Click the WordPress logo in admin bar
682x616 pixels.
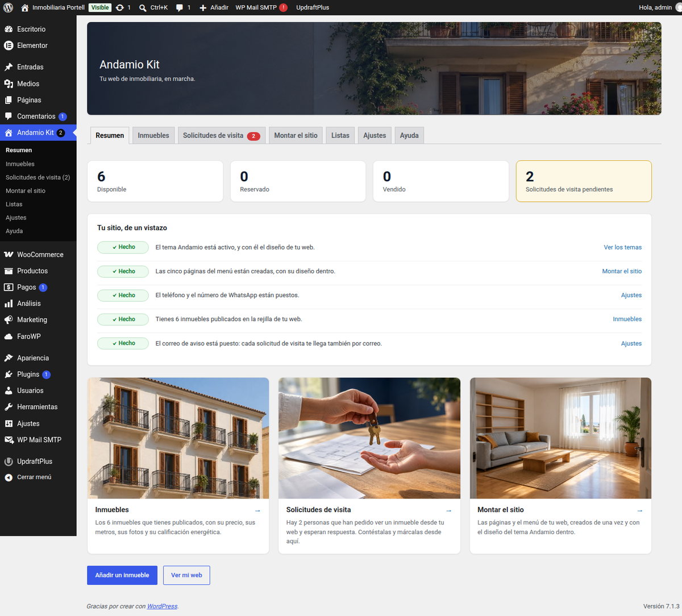(8, 7)
